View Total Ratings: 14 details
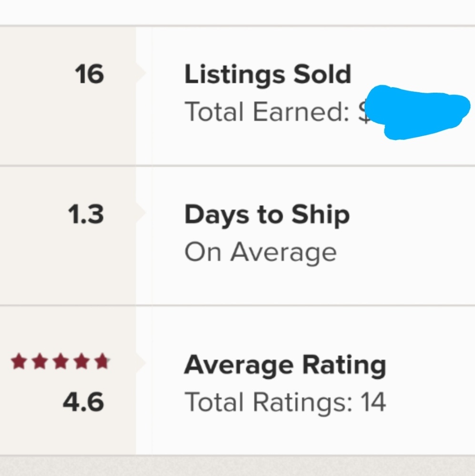This screenshot has width=475, height=476. coord(284,402)
